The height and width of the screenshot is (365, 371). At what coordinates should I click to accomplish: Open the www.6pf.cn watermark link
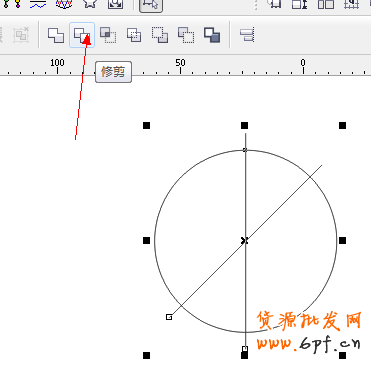pyautogui.click(x=309, y=342)
